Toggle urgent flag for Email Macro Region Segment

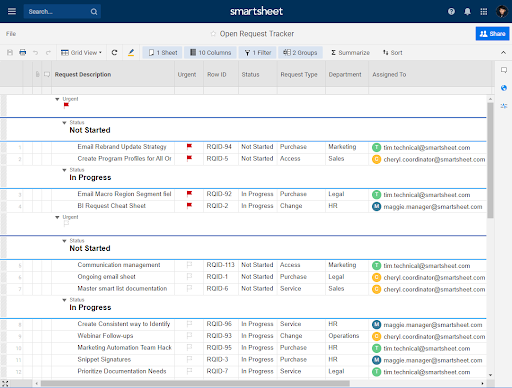click(x=189, y=194)
